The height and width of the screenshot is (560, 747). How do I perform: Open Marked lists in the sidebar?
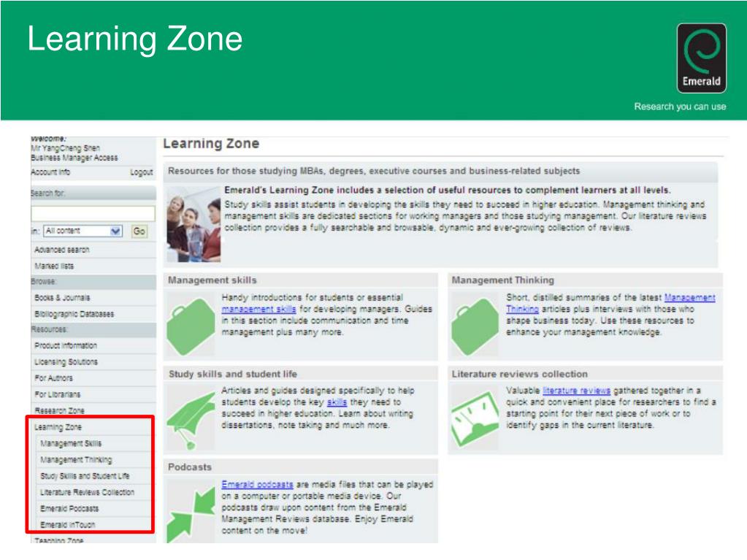[54, 266]
